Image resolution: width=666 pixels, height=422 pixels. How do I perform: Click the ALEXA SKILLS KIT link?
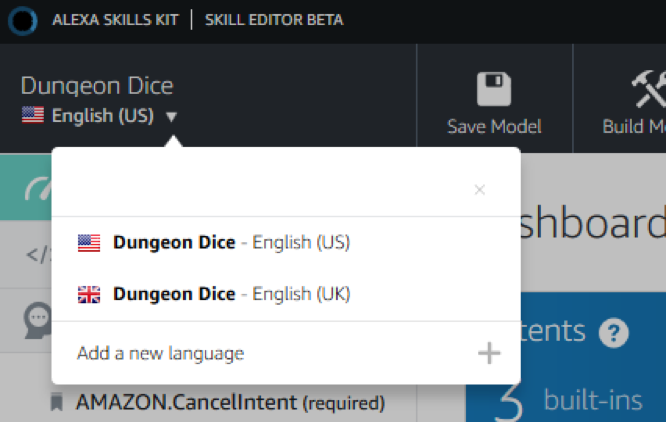[x=116, y=20]
